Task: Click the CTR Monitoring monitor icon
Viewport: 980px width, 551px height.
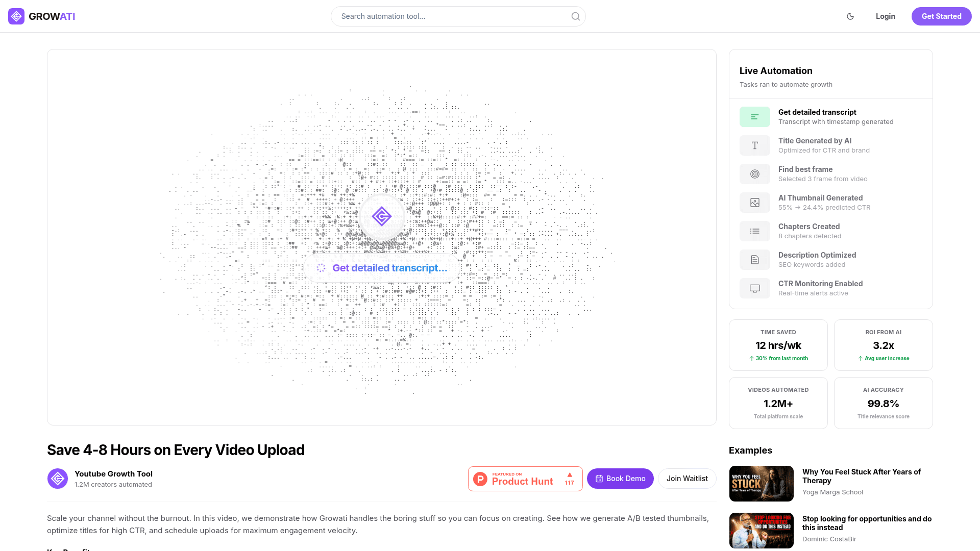Action: pos(755,288)
